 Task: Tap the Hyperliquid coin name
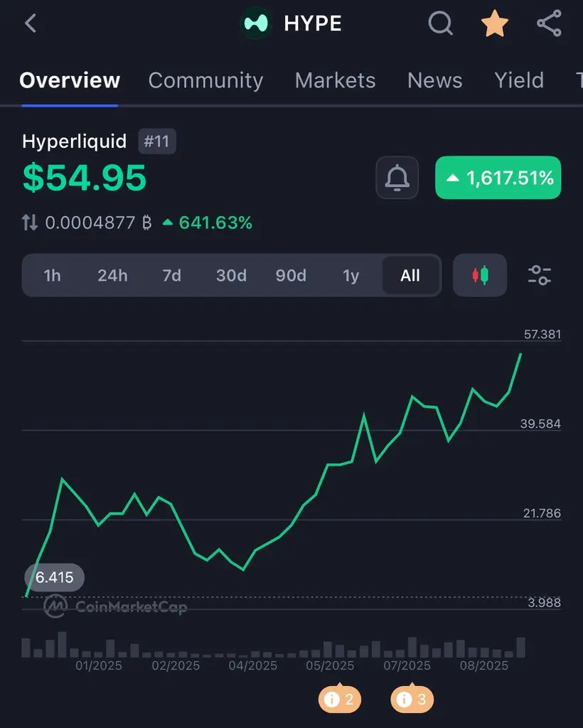[x=74, y=141]
